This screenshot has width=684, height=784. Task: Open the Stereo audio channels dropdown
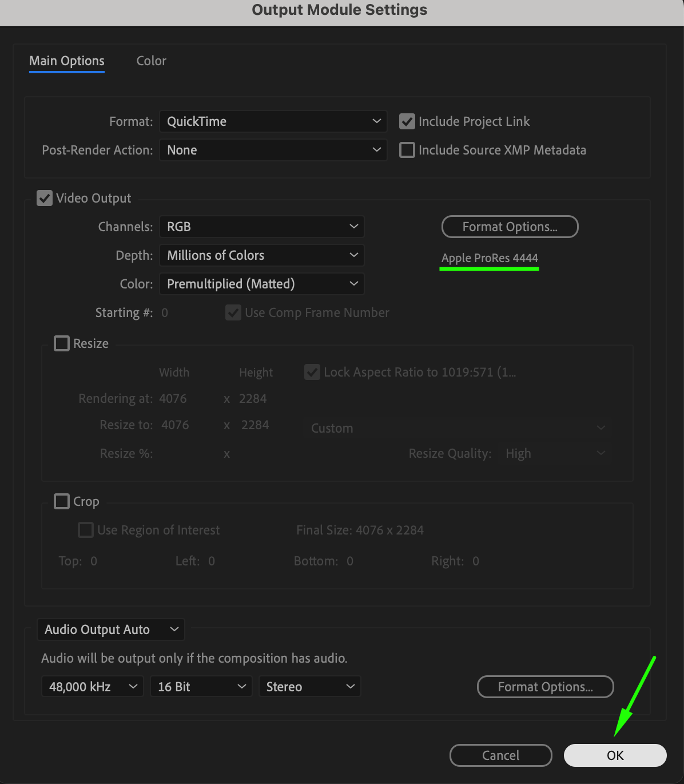pyautogui.click(x=309, y=687)
